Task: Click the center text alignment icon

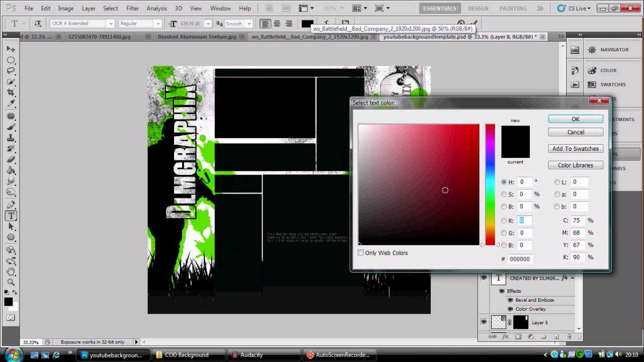Action: click(x=277, y=24)
